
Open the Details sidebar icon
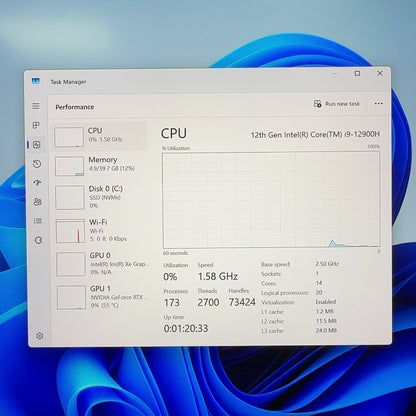38,221
